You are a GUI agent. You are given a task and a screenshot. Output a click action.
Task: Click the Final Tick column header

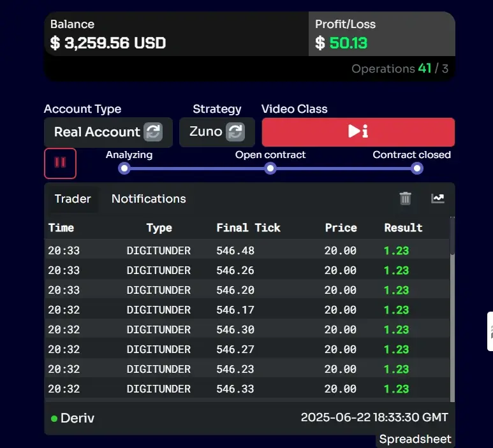[248, 228]
